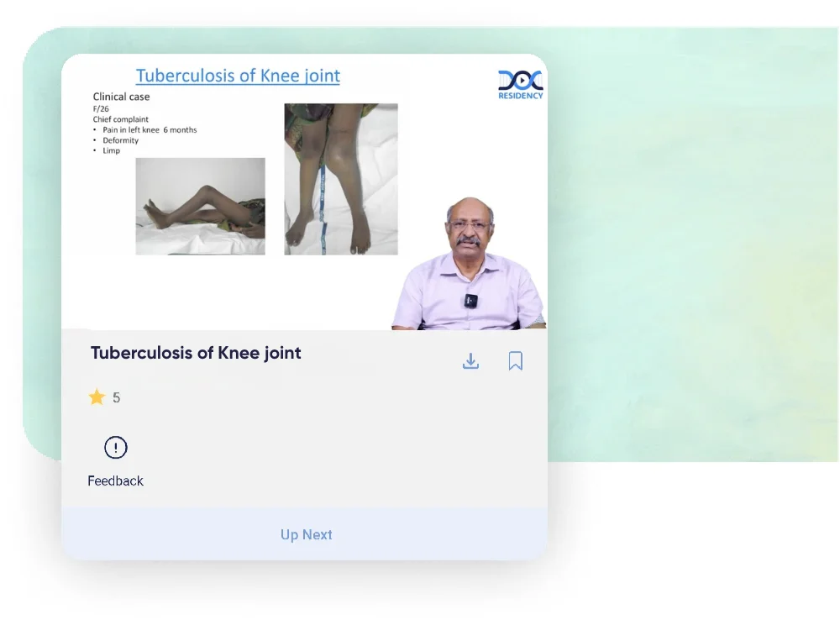Toggle the bookmark icon for this lecture
Screen dimensions: 840x625
(515, 361)
